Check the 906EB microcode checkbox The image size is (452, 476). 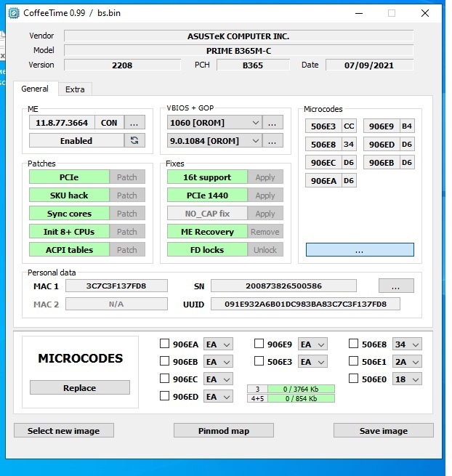click(x=164, y=361)
